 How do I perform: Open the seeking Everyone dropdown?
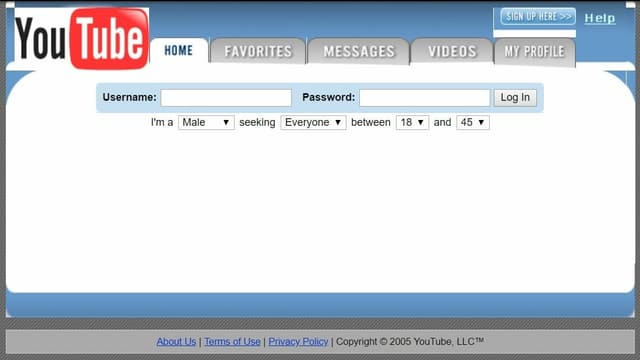(x=313, y=122)
